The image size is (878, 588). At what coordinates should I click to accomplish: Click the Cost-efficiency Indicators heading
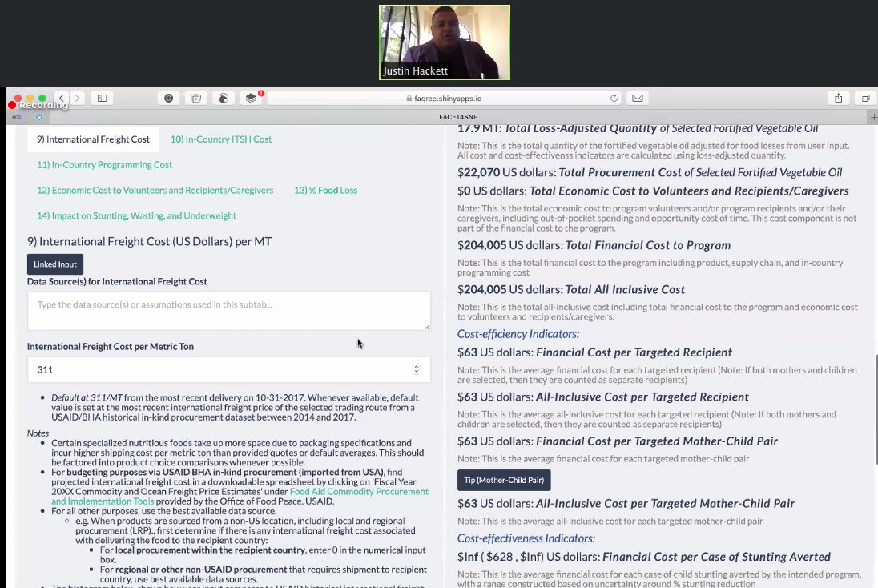click(518, 334)
